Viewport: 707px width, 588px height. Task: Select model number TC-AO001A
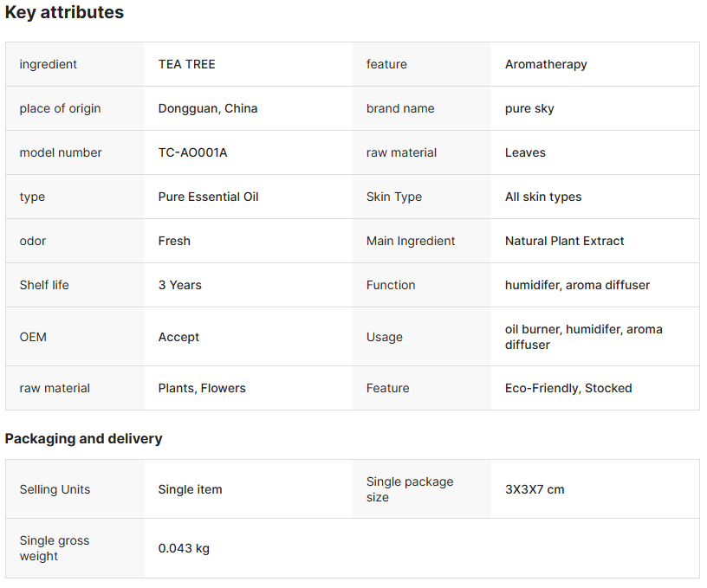pos(192,152)
